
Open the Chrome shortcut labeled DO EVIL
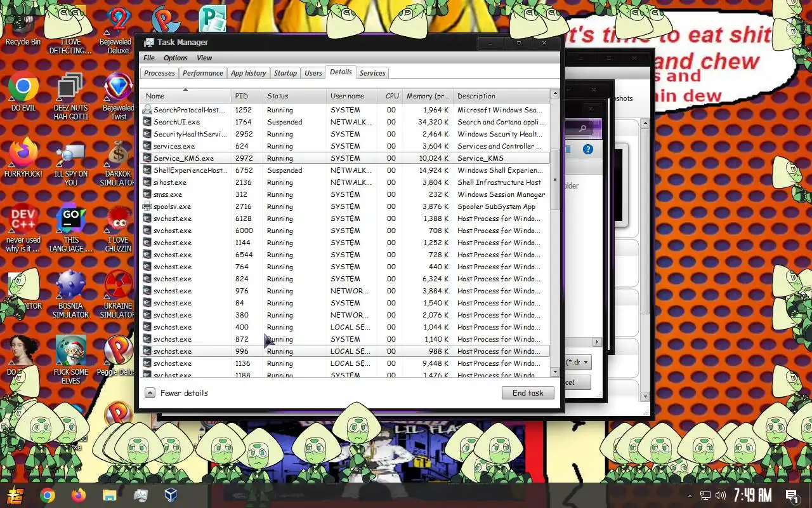pos(23,93)
